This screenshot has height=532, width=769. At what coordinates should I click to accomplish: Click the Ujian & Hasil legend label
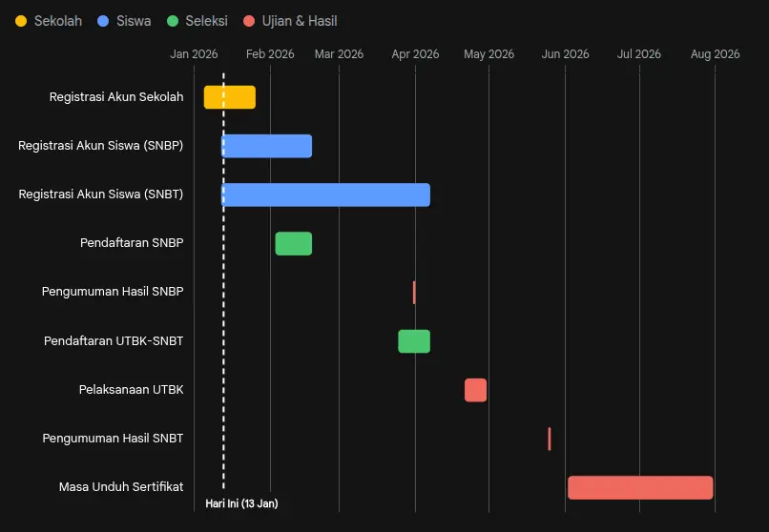point(299,21)
